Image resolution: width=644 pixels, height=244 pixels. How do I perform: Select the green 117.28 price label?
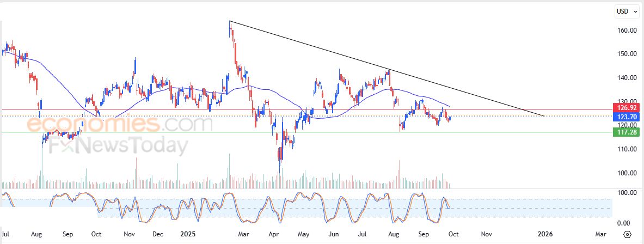(x=625, y=132)
